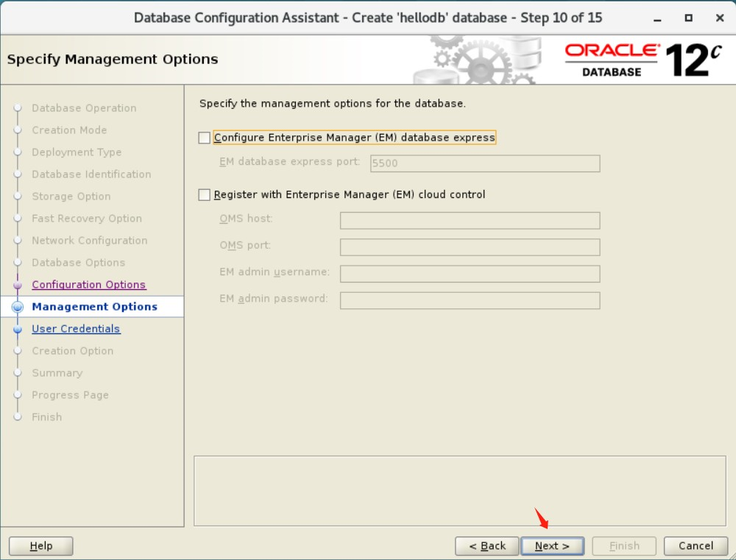Select Storage Option step in sidebar
736x560 pixels.
pos(71,196)
